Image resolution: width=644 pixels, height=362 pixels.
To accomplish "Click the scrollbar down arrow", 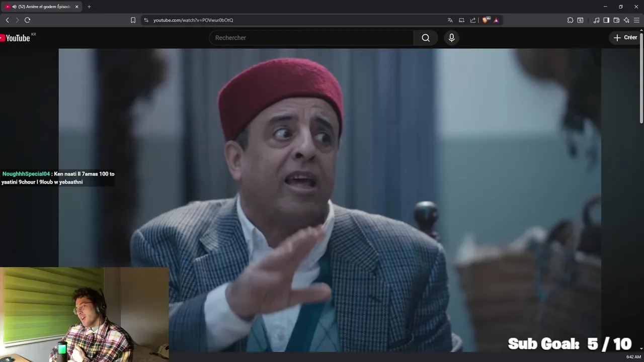I will pyautogui.click(x=641, y=348).
